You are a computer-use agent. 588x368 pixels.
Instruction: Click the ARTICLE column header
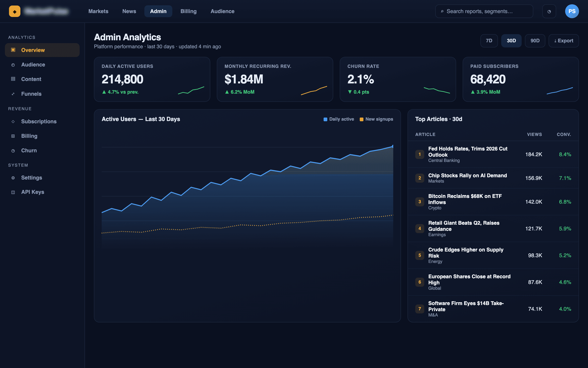pyautogui.click(x=425, y=134)
